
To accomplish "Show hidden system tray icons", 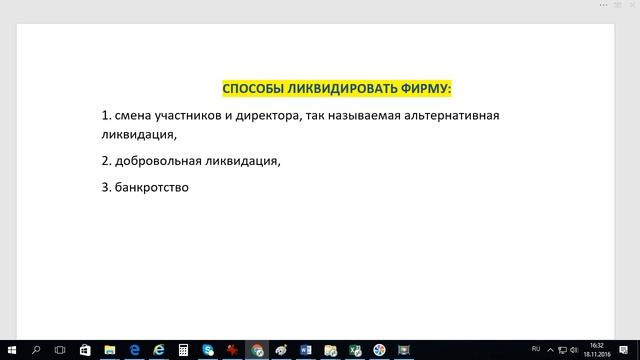I will [x=550, y=350].
